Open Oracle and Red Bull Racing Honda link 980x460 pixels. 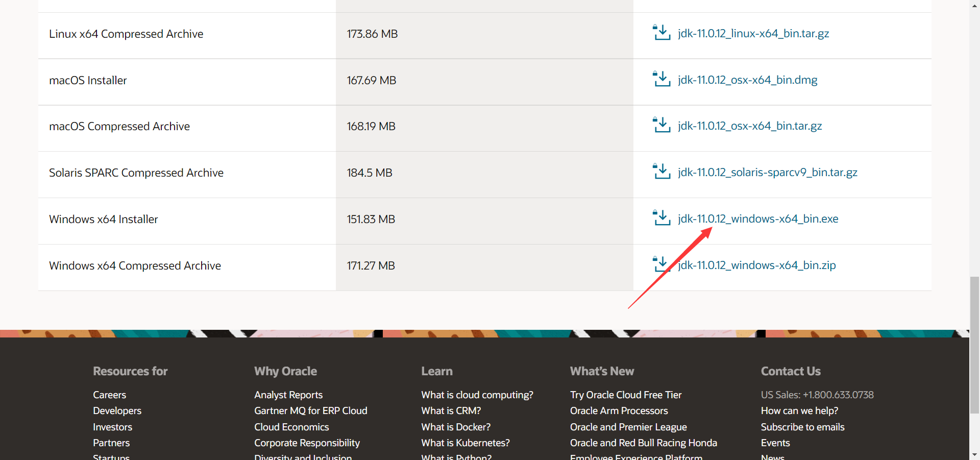[644, 443]
